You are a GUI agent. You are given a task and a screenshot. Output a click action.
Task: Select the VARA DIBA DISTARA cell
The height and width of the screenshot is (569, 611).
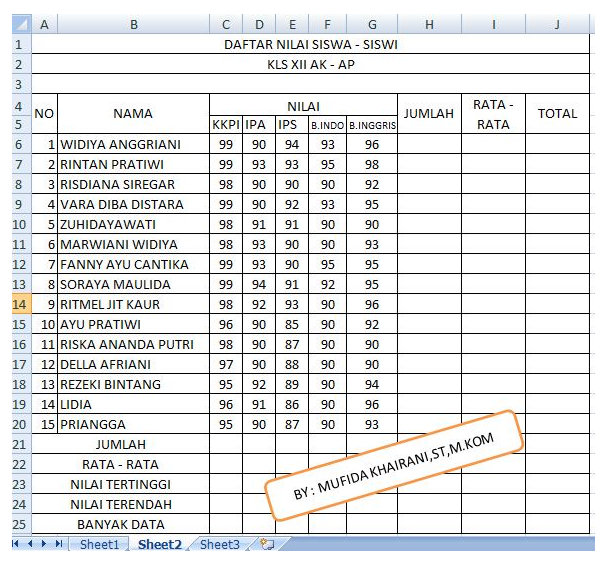click(133, 204)
